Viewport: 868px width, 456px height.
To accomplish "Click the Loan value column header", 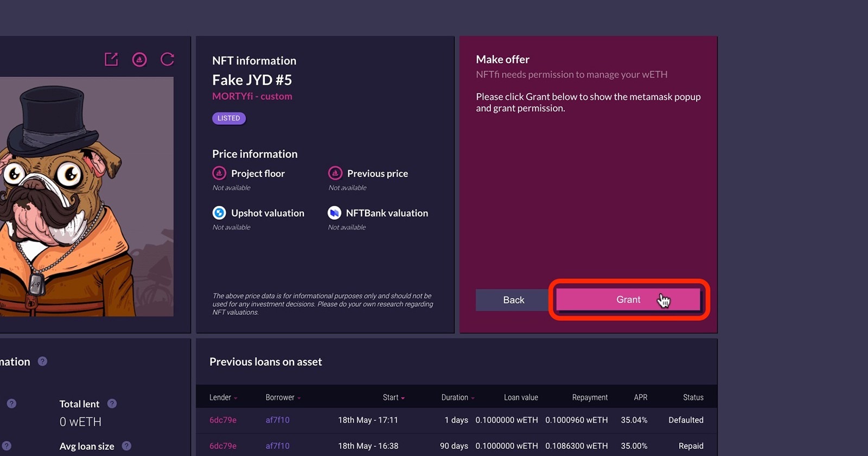I will coord(521,397).
